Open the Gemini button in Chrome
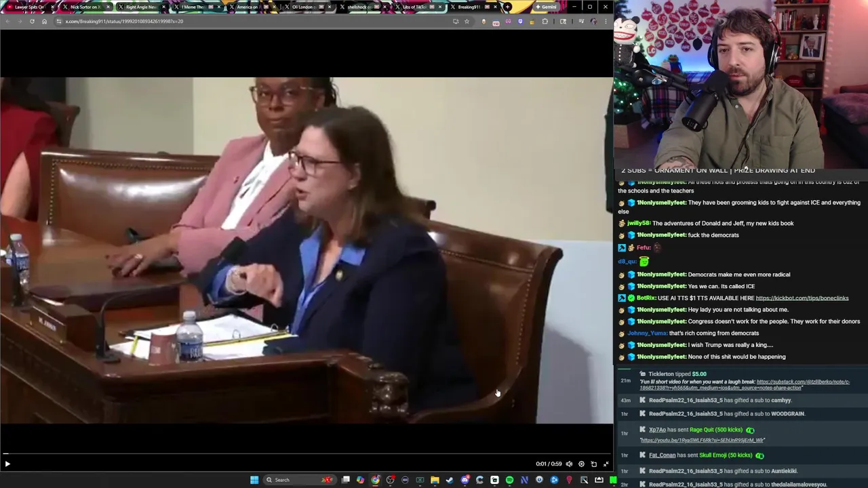The height and width of the screenshot is (488, 868). (545, 7)
